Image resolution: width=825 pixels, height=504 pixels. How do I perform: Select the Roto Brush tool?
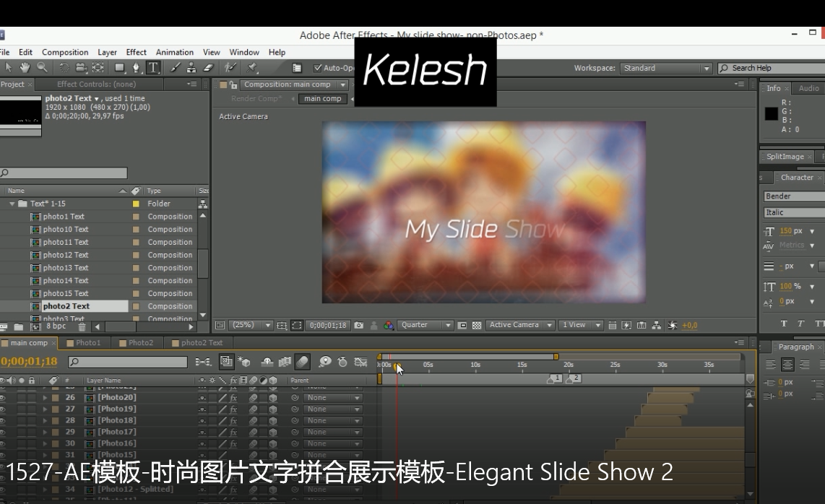(230, 67)
